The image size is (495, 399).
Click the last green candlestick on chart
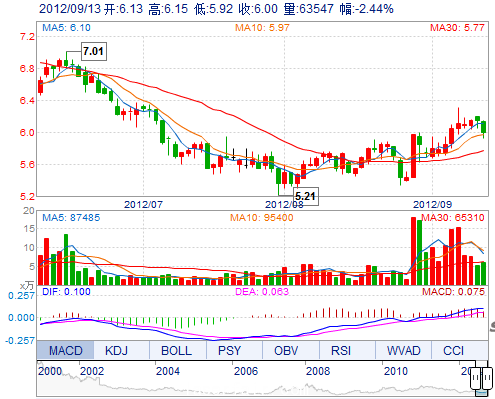click(484, 127)
